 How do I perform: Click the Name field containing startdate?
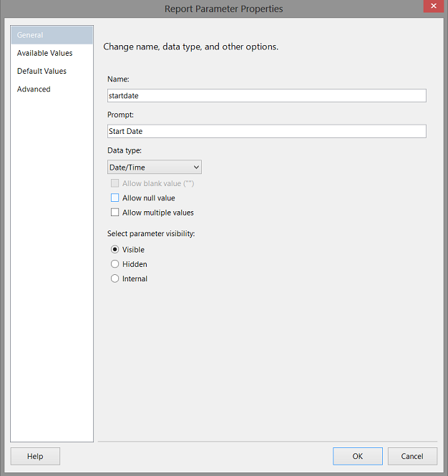266,95
